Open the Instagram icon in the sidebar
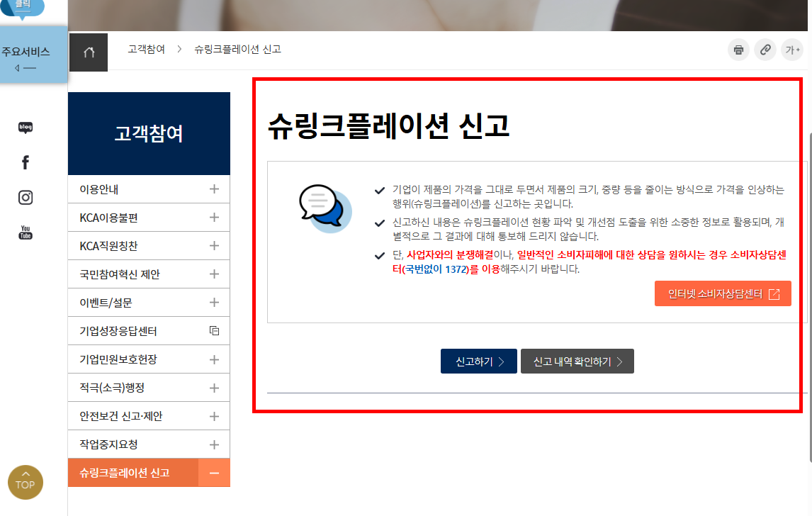 point(25,197)
